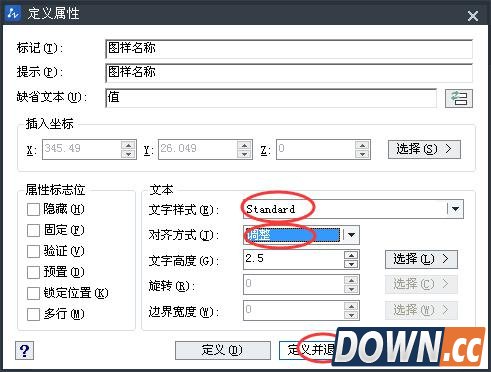Click 选择 (C) rotation button

421,284
